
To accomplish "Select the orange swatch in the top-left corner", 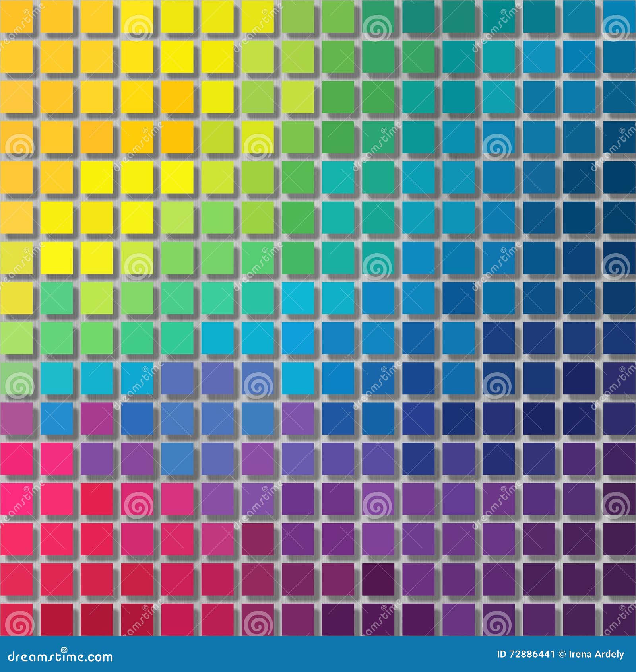I will pos(16,16).
